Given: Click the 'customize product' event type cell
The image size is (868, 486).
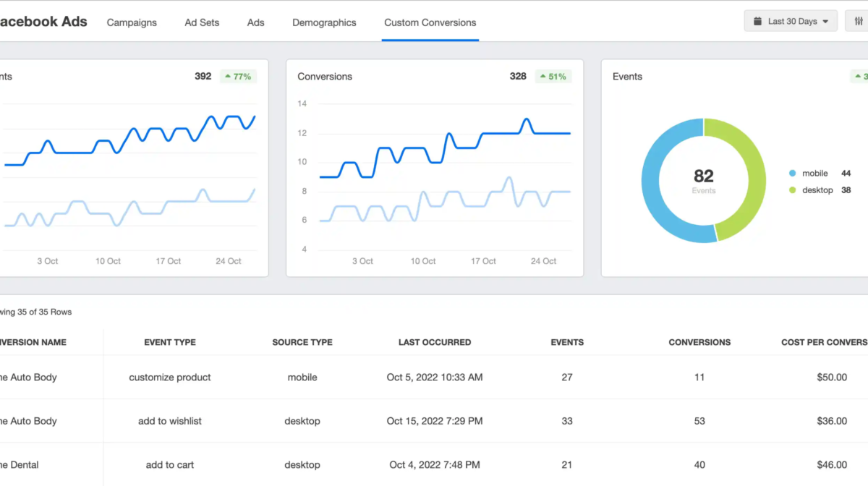Looking at the screenshot, I should [x=170, y=377].
